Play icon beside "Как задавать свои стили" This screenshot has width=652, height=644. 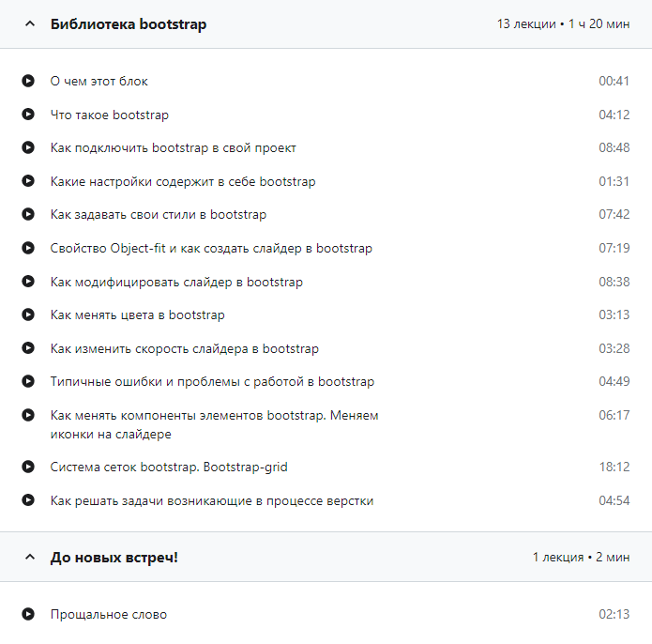pos(28,215)
